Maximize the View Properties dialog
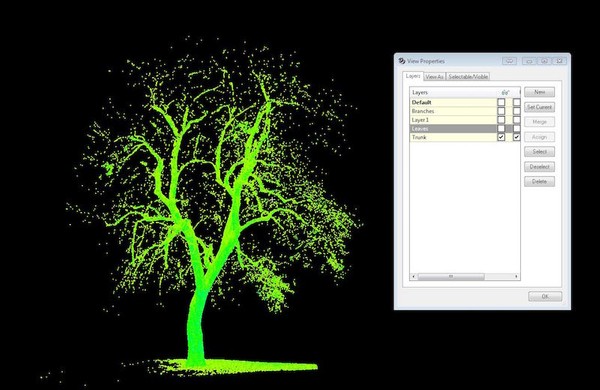The image size is (600, 390). pos(545,61)
